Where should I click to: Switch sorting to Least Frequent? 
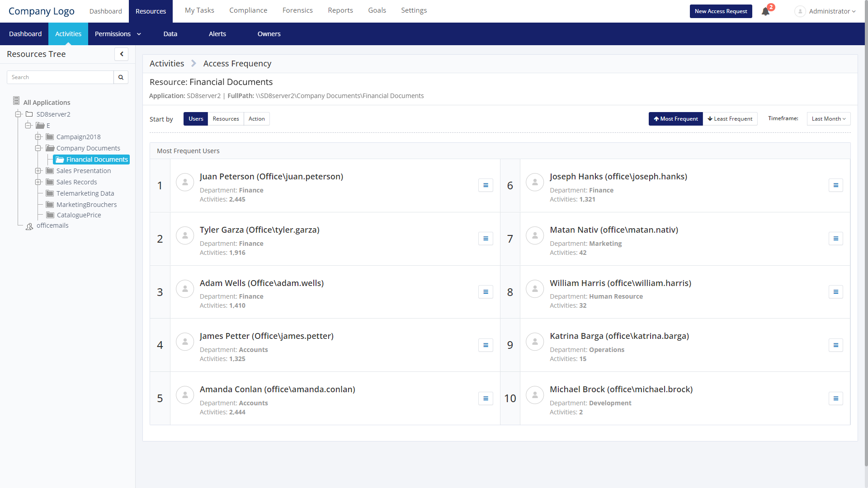[730, 119]
